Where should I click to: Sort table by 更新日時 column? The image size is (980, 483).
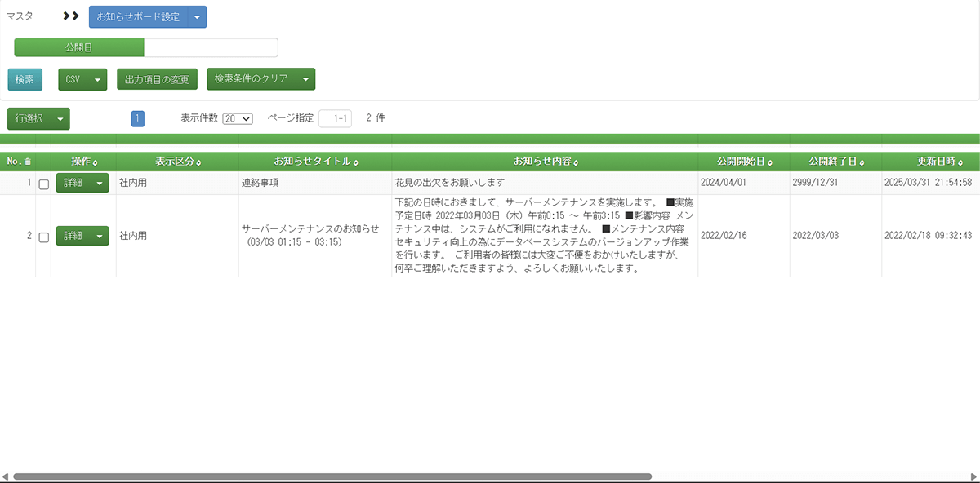tap(961, 162)
